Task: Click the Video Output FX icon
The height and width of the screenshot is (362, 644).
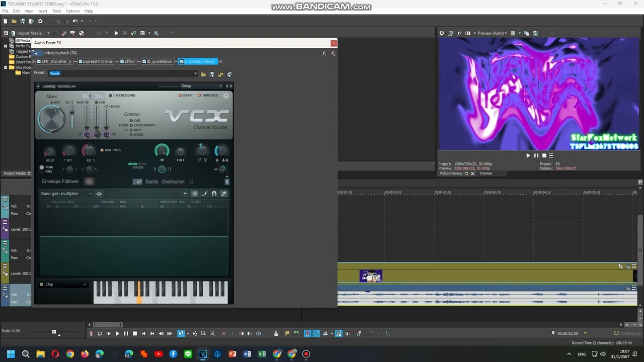Action: 459,33
